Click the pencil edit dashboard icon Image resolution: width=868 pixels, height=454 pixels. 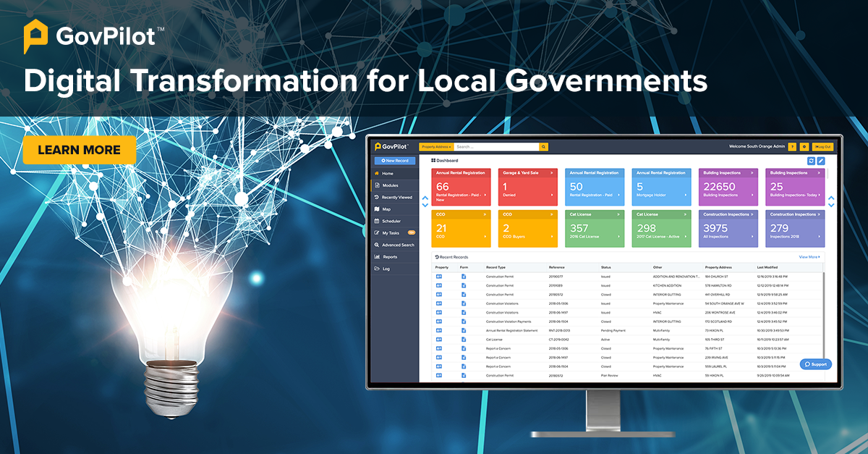[821, 160]
